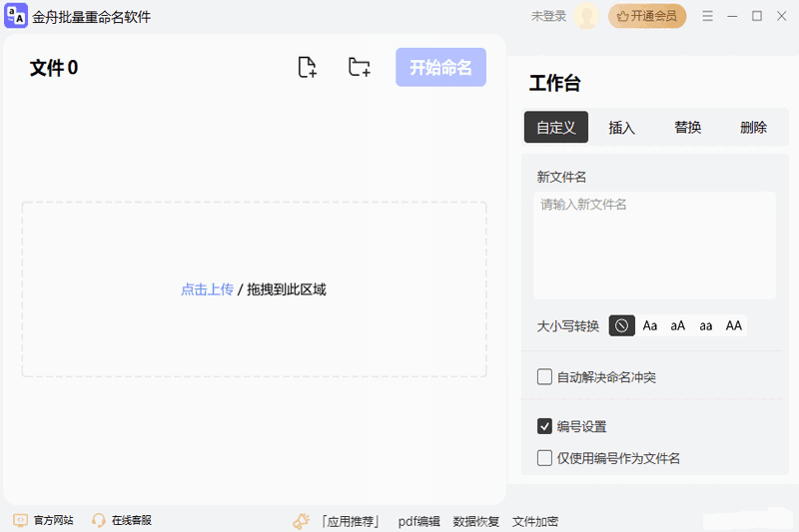Image resolution: width=799 pixels, height=532 pixels.
Task: Select no case conversion icon
Action: [621, 325]
